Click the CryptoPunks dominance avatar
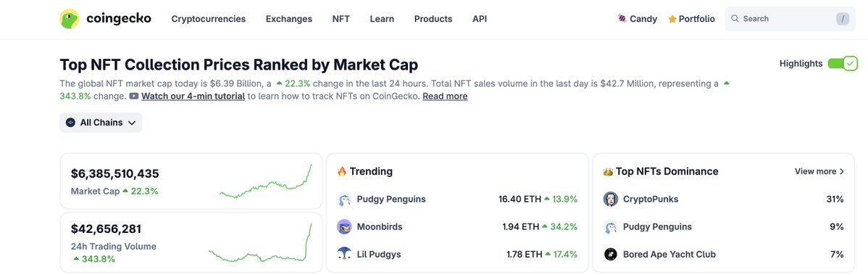Image resolution: width=868 pixels, height=275 pixels. pyautogui.click(x=611, y=199)
